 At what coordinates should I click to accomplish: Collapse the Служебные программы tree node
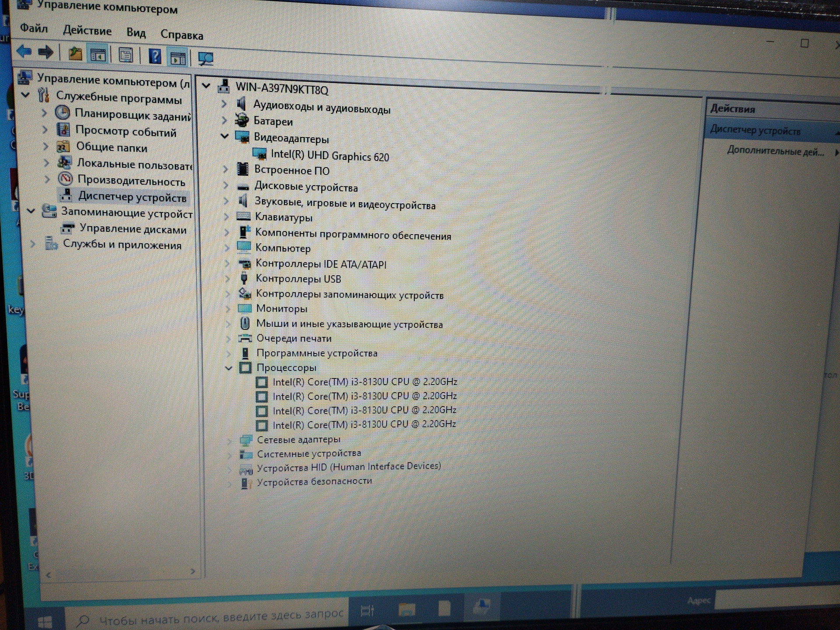pos(25,94)
